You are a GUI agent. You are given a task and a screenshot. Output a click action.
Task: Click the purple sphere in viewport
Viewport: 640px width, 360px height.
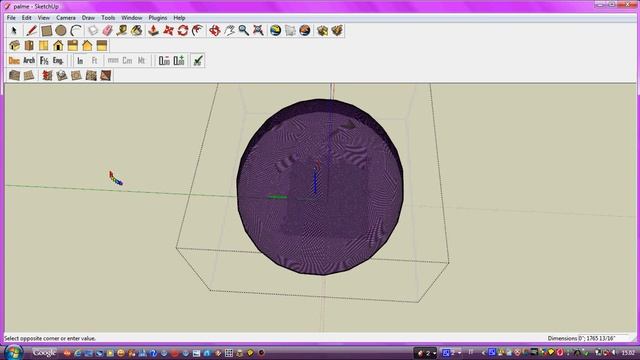(320, 187)
